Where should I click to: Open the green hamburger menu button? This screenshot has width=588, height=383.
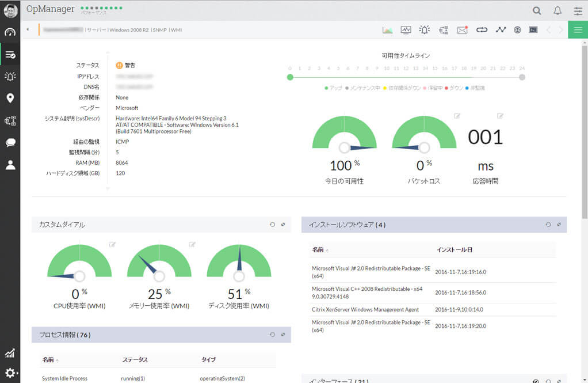pos(578,30)
